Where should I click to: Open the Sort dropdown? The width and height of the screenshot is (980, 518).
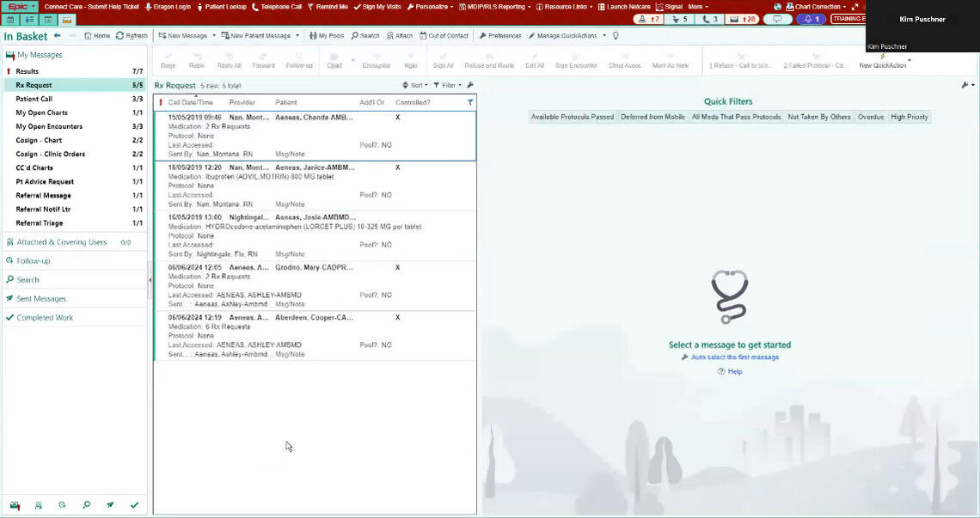[x=415, y=86]
